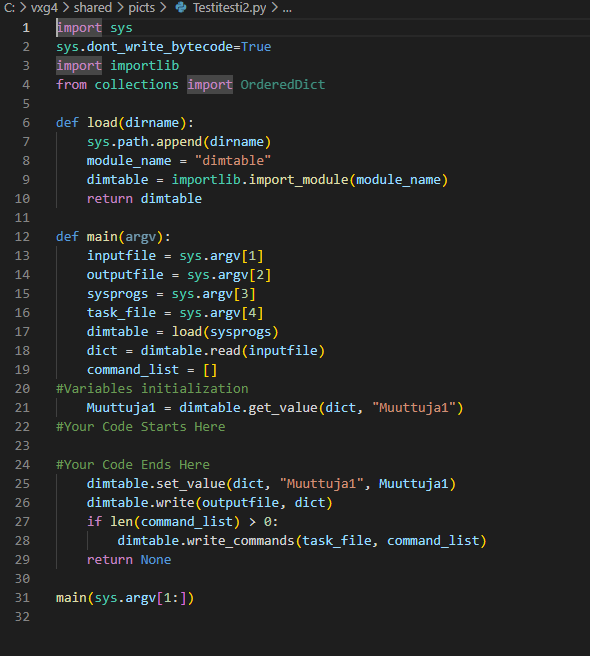The height and width of the screenshot is (656, 590).
Task: Click the main(sys.argv[1:]) call
Action: click(x=125, y=598)
